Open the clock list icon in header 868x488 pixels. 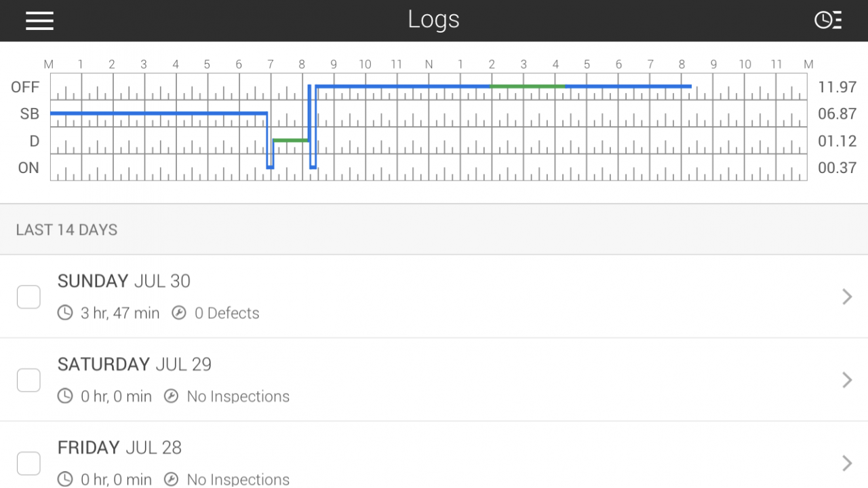pos(828,20)
